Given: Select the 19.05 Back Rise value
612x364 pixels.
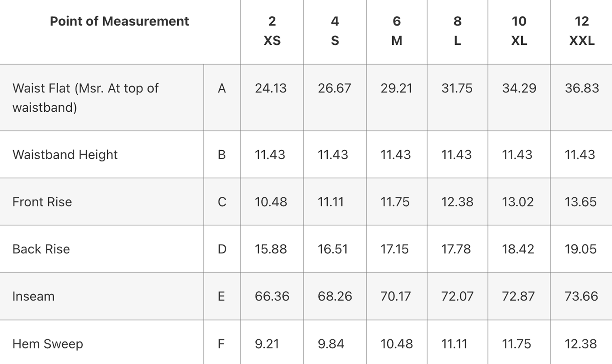Looking at the screenshot, I should click(x=581, y=249).
